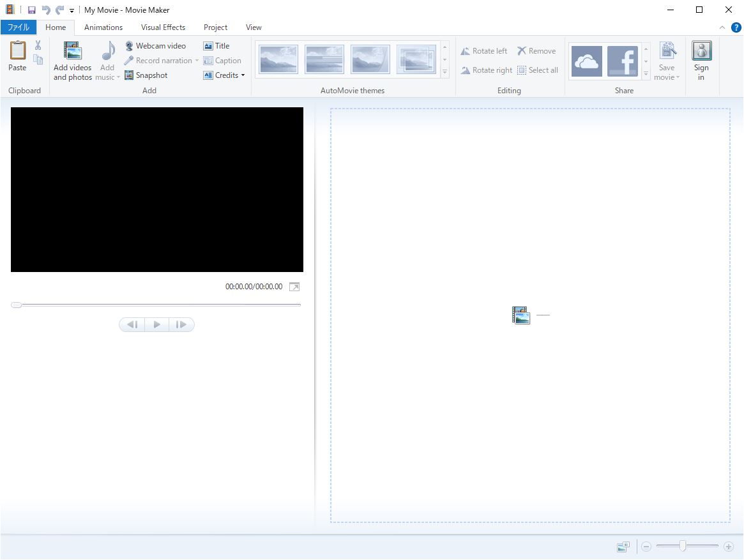Image resolution: width=744 pixels, height=560 pixels.
Task: Click the Paste clipboard icon
Action: 17,51
